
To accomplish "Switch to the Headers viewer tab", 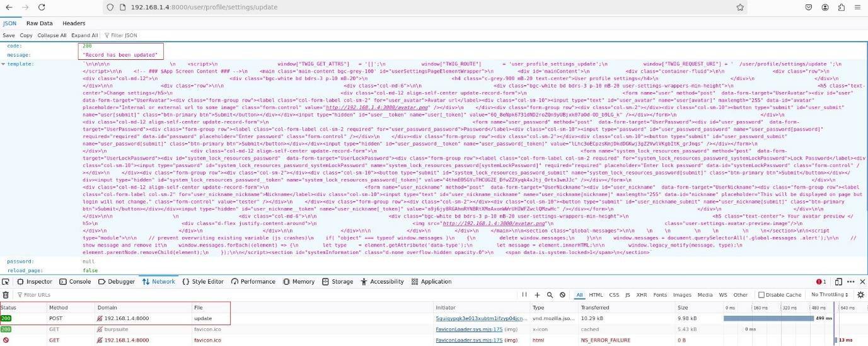I will pyautogui.click(x=74, y=23).
